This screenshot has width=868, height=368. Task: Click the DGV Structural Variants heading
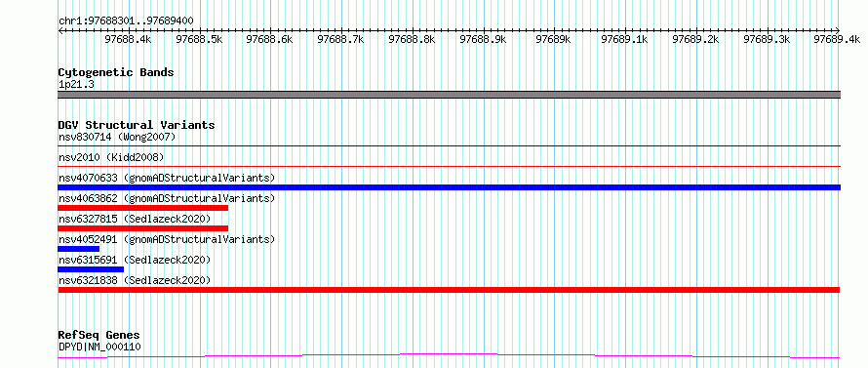click(137, 125)
